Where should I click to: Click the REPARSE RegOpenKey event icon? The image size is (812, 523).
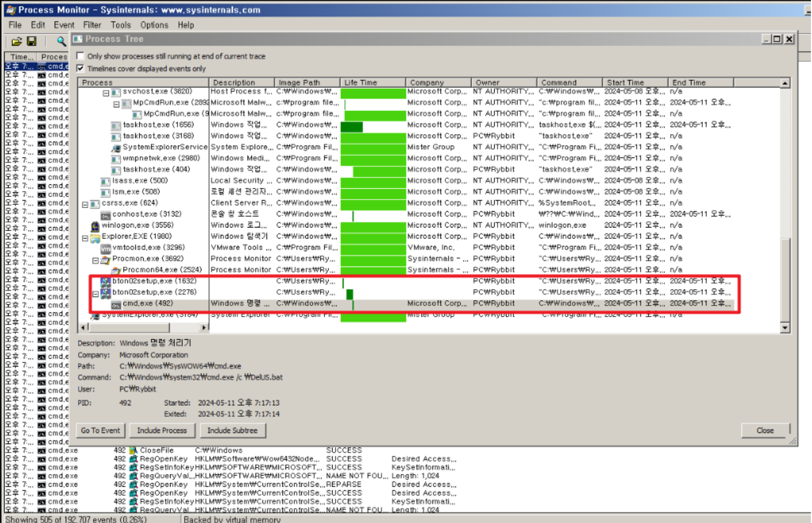click(133, 485)
